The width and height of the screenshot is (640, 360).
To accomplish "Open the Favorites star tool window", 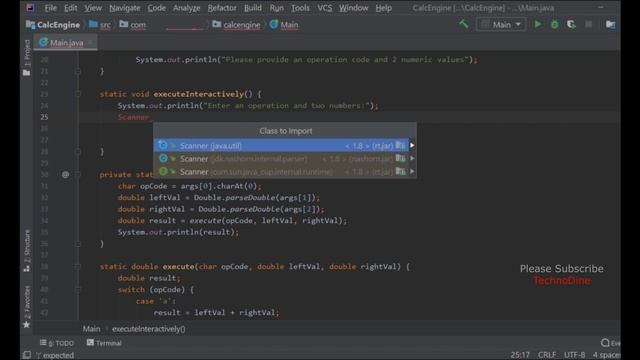I will (27, 307).
